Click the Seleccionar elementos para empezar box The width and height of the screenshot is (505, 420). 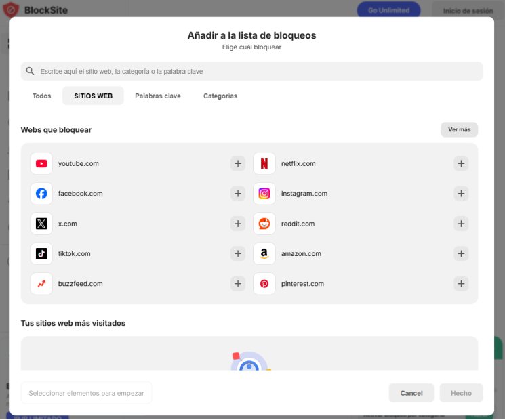(86, 393)
